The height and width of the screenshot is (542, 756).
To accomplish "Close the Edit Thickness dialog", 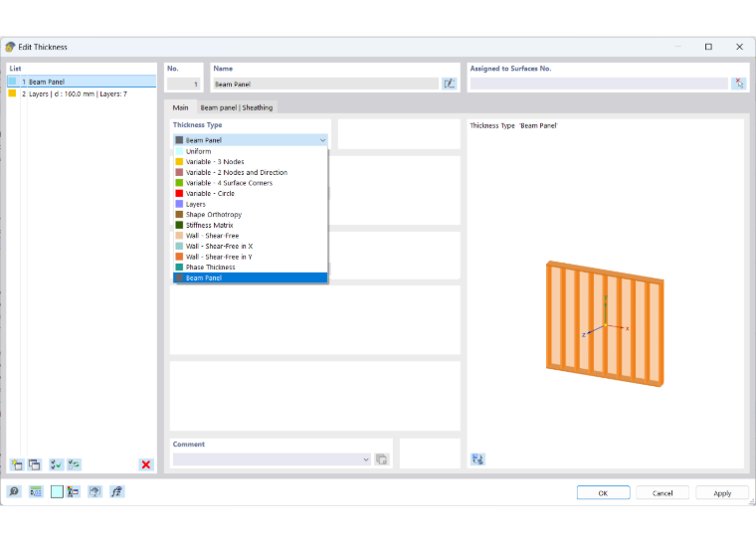I will 739,47.
